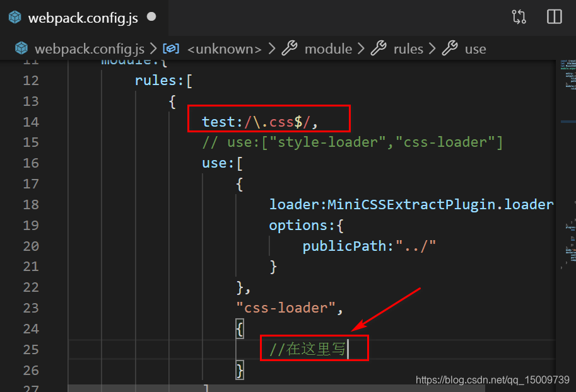
Task: Click the wrench icon beside the use breadcrumb
Action: [x=449, y=49]
